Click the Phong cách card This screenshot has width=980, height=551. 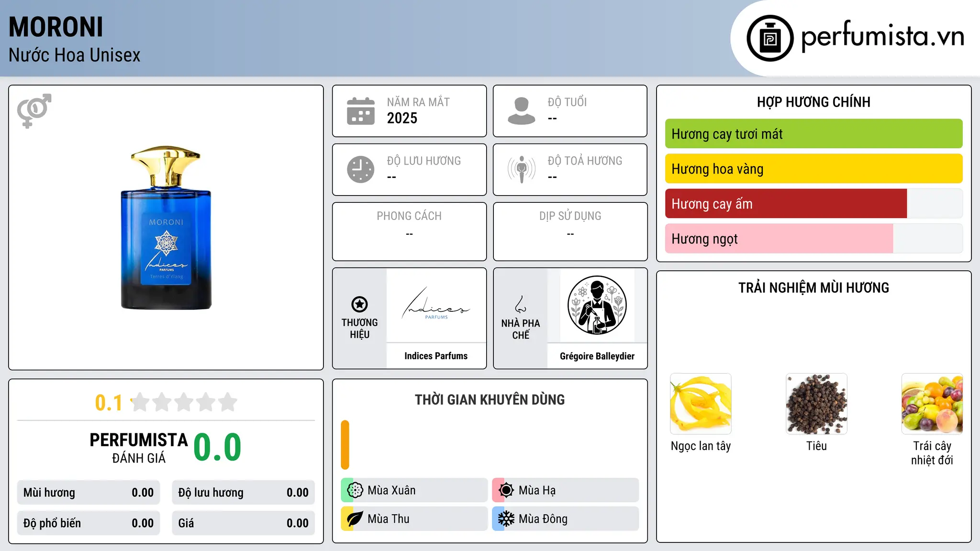(x=409, y=231)
